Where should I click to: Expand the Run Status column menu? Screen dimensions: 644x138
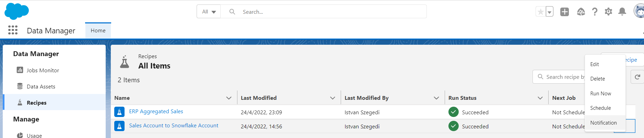[x=540, y=98]
